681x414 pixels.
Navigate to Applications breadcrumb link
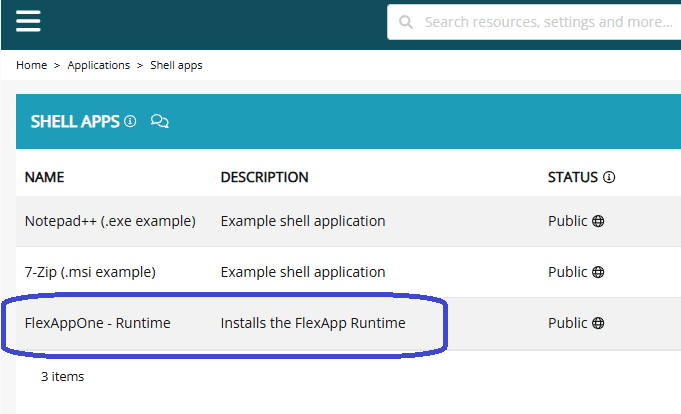point(99,65)
